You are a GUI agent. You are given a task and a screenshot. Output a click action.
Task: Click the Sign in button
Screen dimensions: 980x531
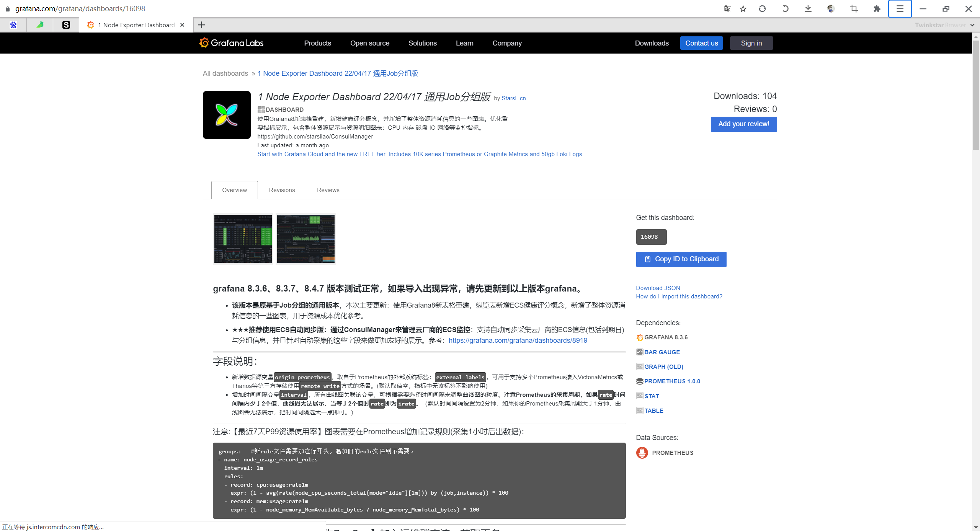coord(751,43)
